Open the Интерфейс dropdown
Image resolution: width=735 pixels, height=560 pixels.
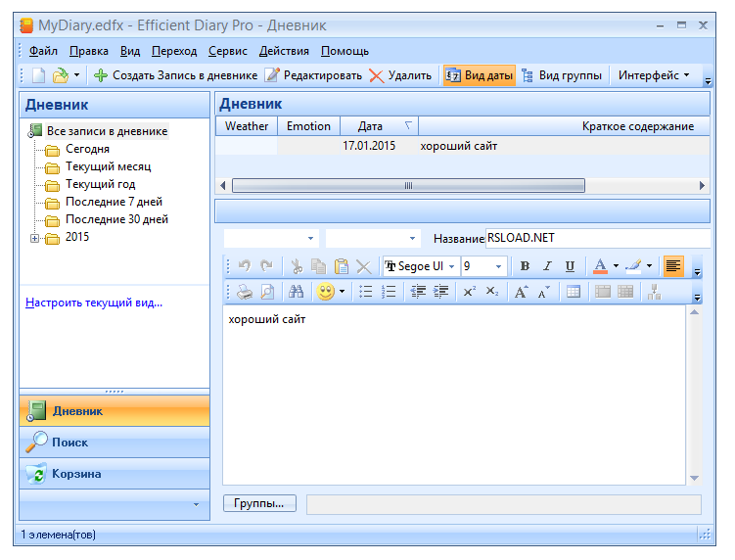coord(654,75)
